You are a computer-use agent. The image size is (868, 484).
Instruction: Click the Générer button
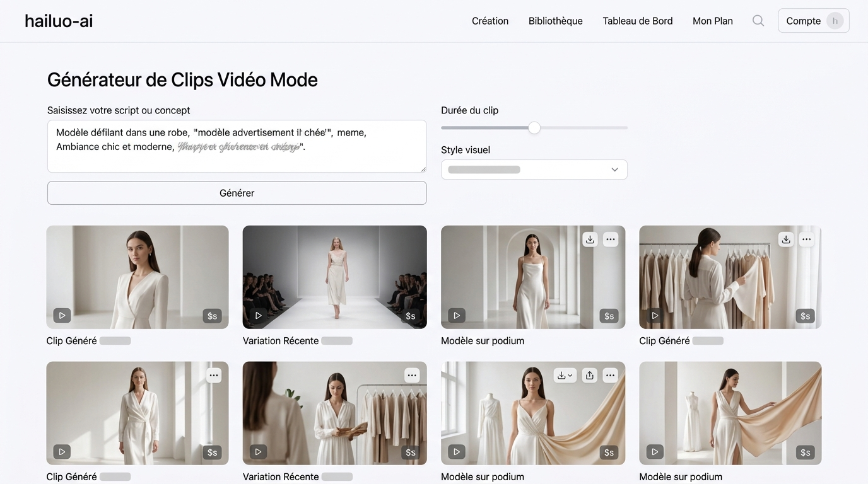pos(237,193)
